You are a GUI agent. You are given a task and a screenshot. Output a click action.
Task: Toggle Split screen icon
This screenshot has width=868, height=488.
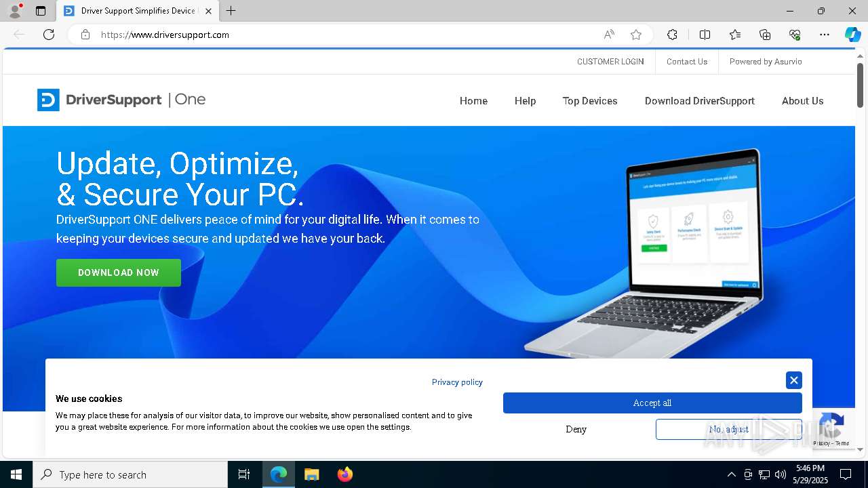tap(705, 35)
